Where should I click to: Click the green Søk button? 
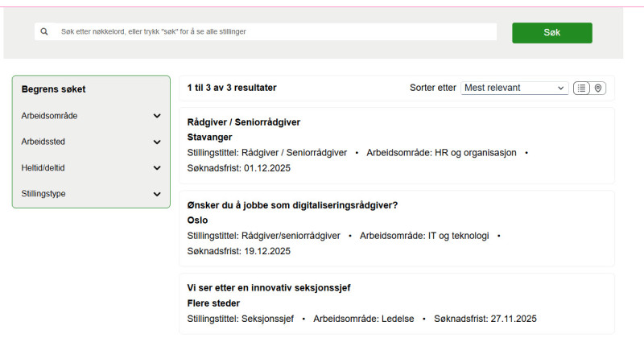(x=552, y=33)
